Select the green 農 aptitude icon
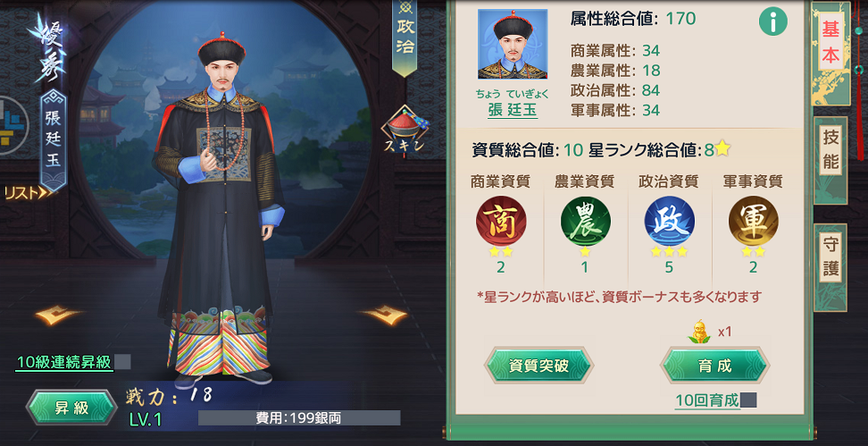This screenshot has width=868, height=446. point(585,221)
